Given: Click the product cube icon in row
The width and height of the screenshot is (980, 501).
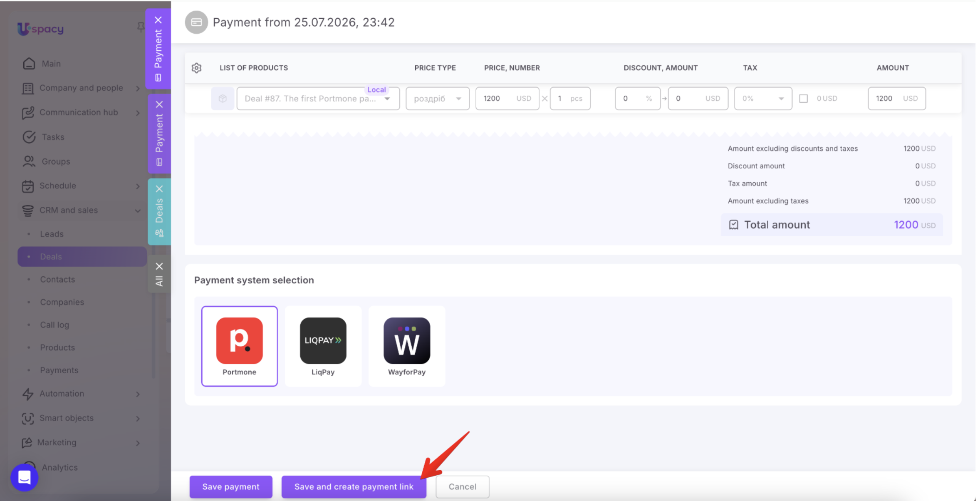Looking at the screenshot, I should pos(223,99).
